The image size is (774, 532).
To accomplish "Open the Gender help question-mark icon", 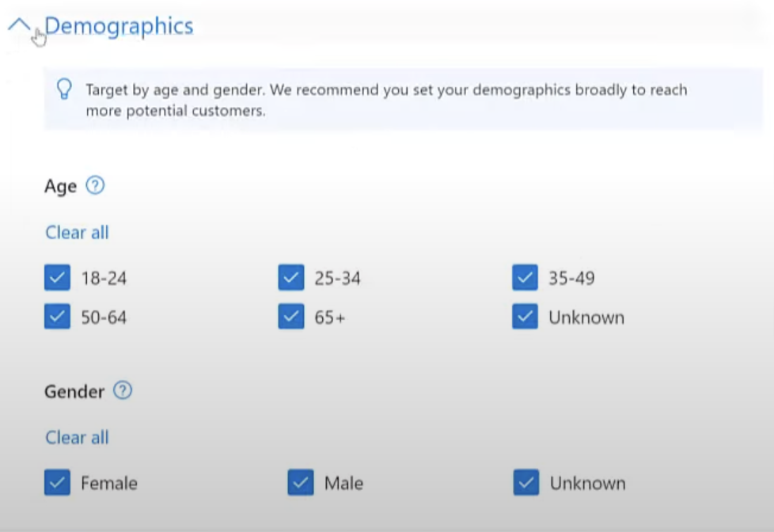I will 123,390.
